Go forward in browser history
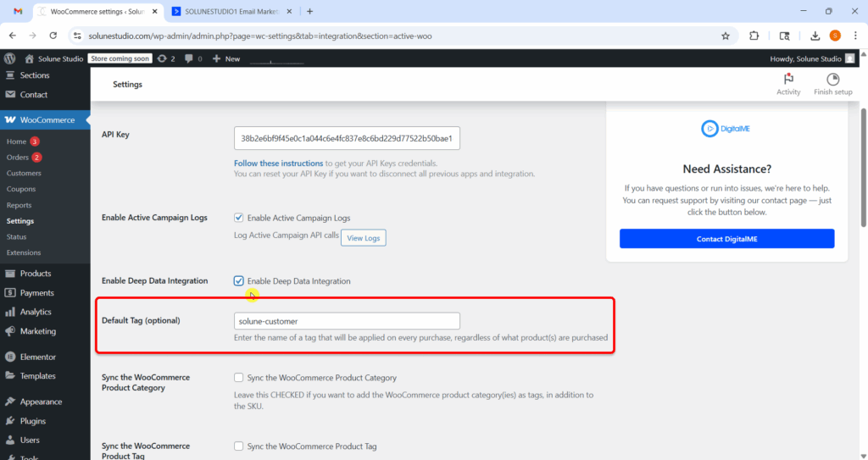 coord(33,36)
